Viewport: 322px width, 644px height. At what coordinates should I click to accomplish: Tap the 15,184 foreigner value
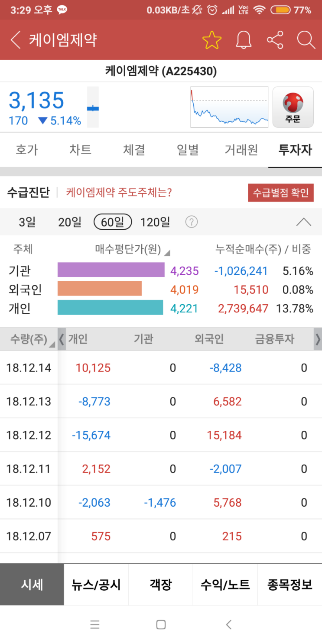click(x=224, y=435)
